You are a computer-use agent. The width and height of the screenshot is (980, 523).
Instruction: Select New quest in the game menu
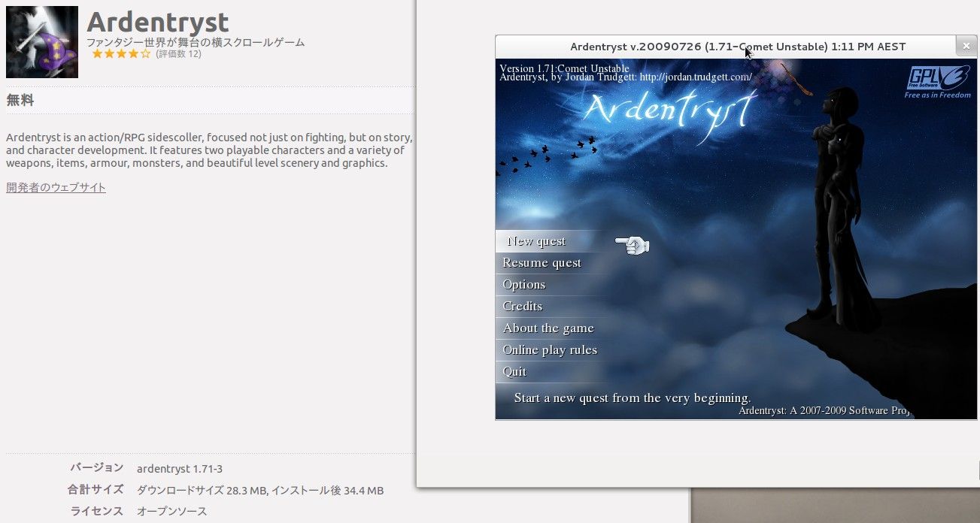[536, 241]
